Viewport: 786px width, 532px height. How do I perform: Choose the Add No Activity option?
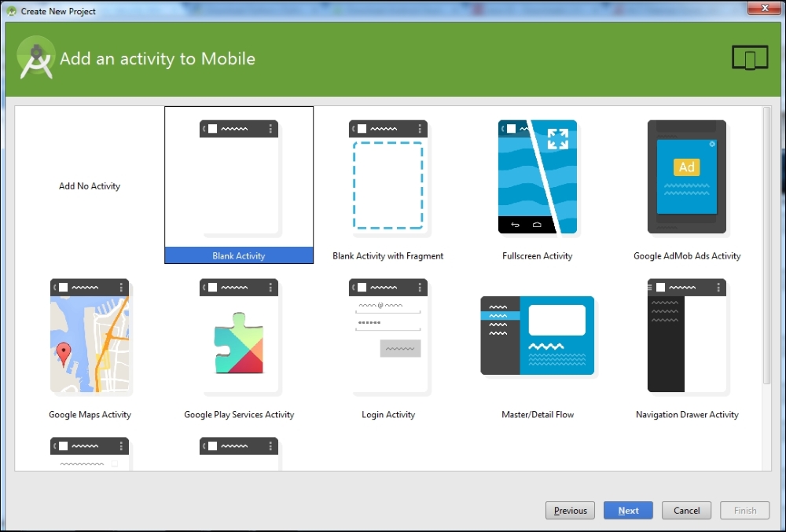coord(90,186)
